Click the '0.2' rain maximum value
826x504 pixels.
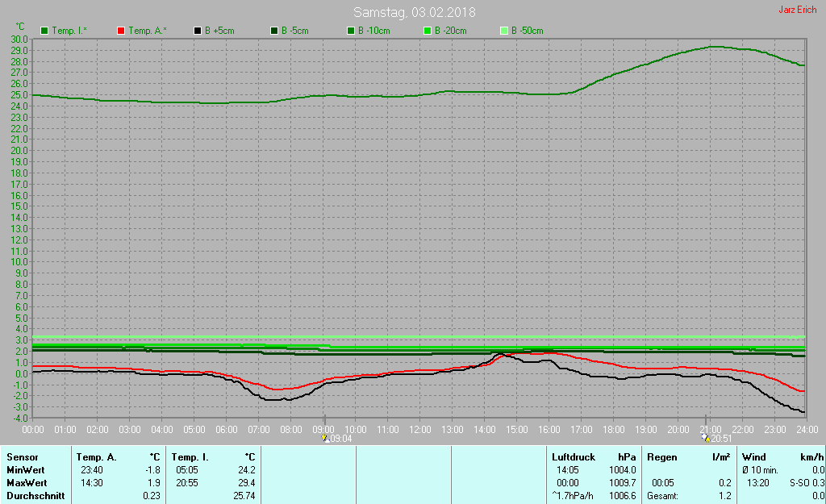pos(725,483)
